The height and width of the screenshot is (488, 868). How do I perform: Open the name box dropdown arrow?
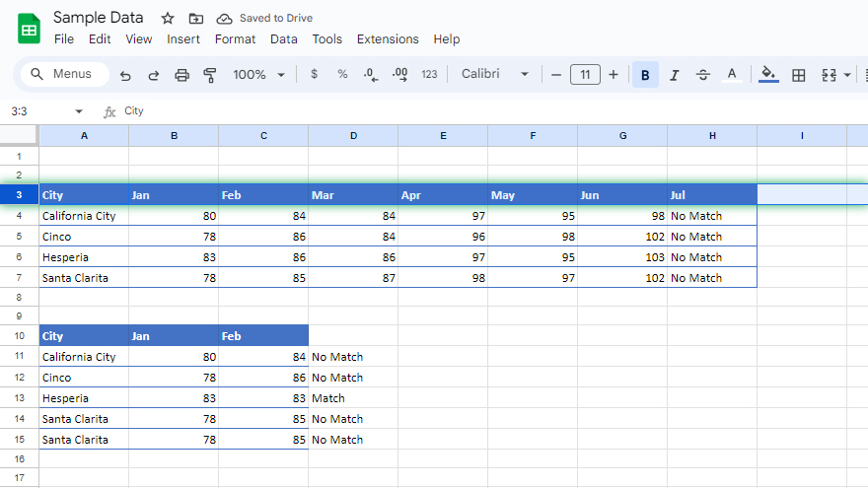(79, 111)
